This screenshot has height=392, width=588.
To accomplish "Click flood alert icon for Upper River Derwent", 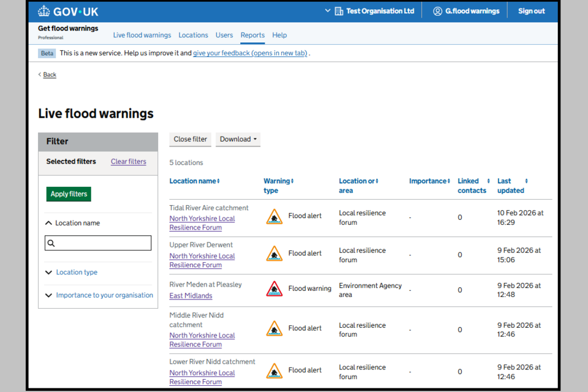I will tap(274, 254).
